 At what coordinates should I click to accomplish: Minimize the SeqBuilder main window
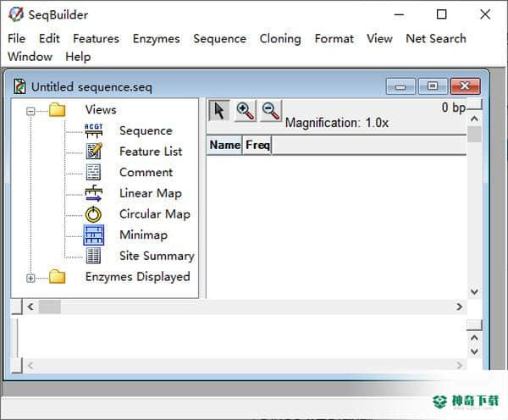tap(399, 14)
